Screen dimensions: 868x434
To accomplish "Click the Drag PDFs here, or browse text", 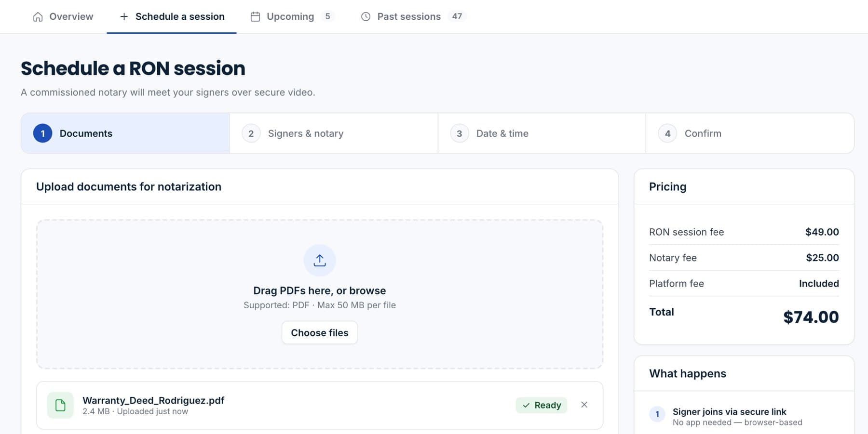I will (x=320, y=290).
